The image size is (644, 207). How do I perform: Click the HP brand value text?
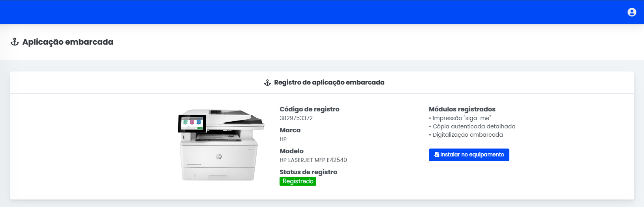click(283, 139)
